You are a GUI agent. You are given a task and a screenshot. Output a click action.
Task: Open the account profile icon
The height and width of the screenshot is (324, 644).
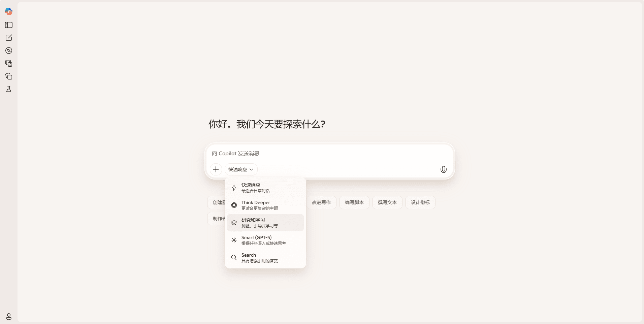coord(9,317)
